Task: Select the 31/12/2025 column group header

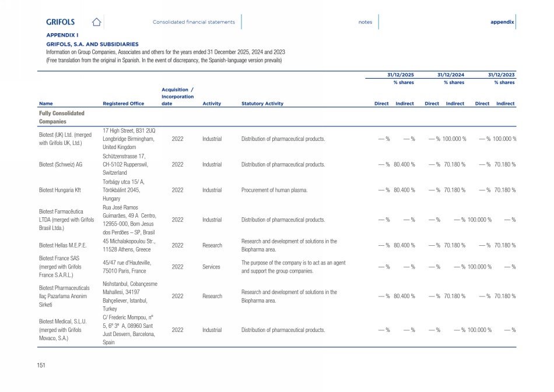Action: tap(401, 75)
